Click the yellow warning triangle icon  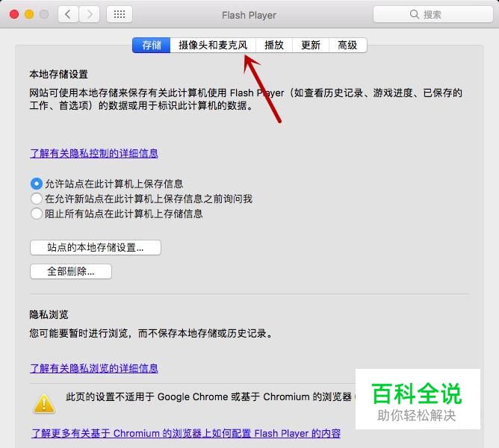click(x=44, y=404)
